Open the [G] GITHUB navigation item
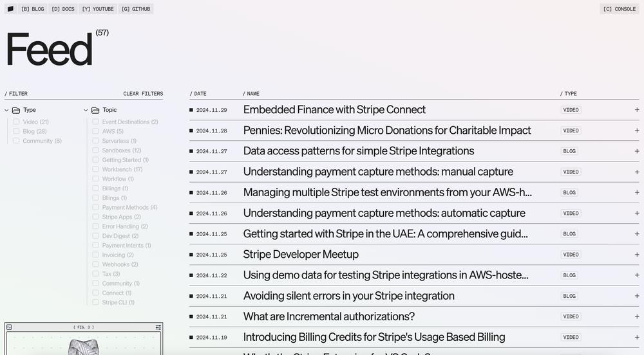The width and height of the screenshot is (644, 355). 135,8
